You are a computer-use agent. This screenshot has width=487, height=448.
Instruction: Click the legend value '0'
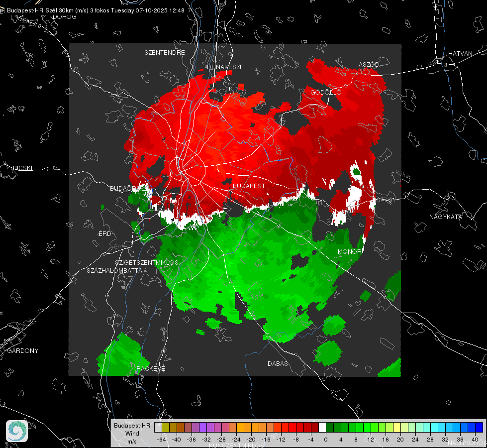[x=325, y=440]
